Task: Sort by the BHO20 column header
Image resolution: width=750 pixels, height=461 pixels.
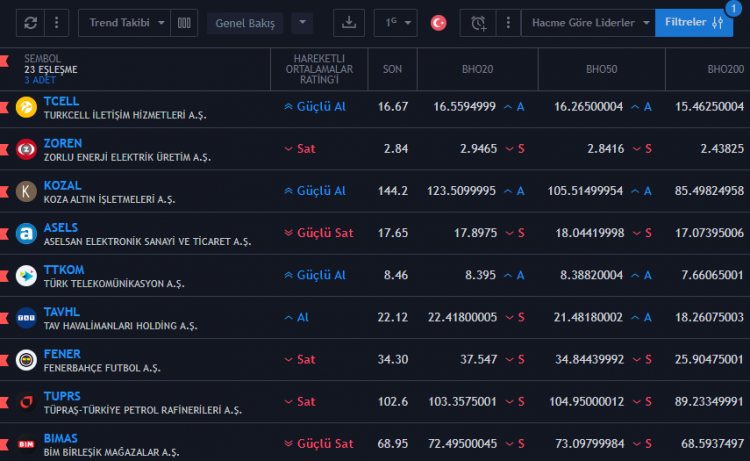Action: (x=477, y=69)
